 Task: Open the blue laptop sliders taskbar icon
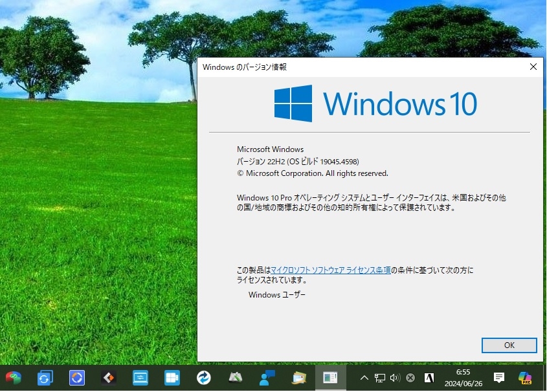coord(140,378)
